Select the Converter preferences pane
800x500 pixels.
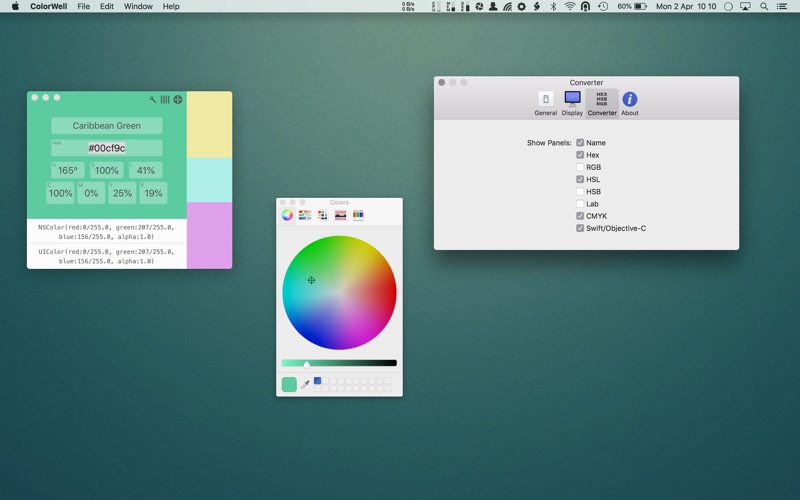602,104
